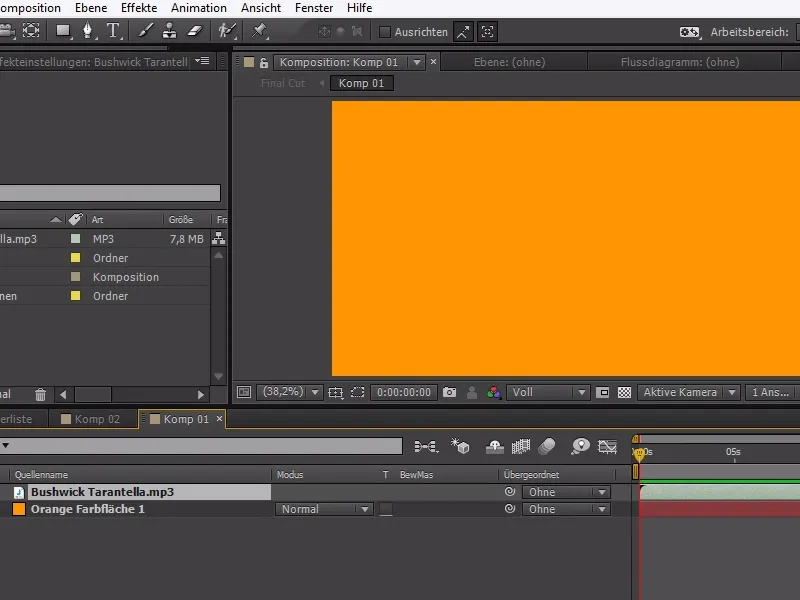
Task: Select the Brush tool
Action: click(145, 31)
